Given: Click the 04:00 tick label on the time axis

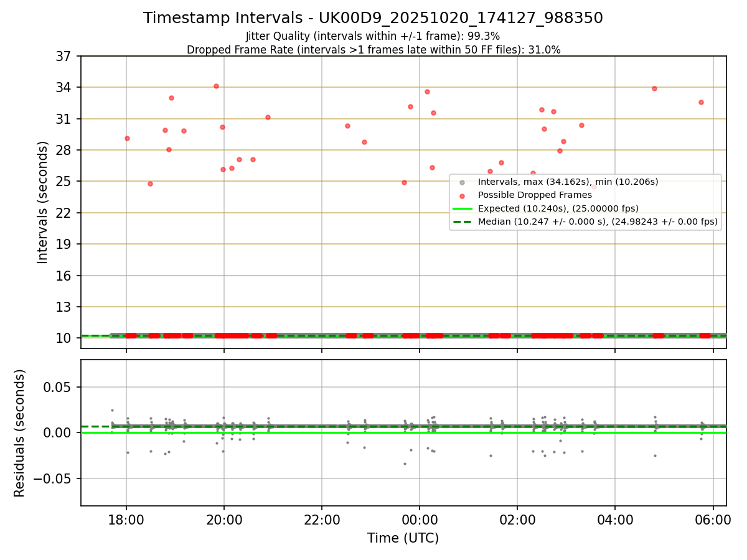Looking at the screenshot, I should (615, 519).
